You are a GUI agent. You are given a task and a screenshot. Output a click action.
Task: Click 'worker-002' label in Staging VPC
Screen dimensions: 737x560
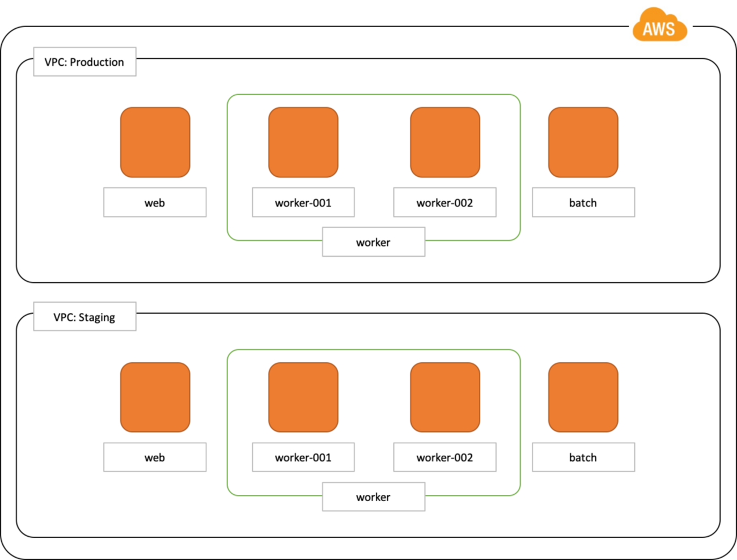(x=445, y=457)
